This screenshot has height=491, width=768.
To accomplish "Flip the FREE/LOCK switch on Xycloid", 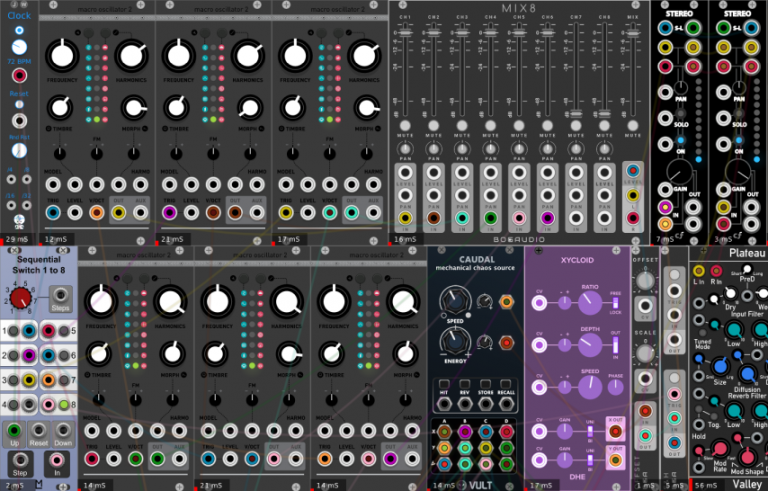I will pos(616,302).
